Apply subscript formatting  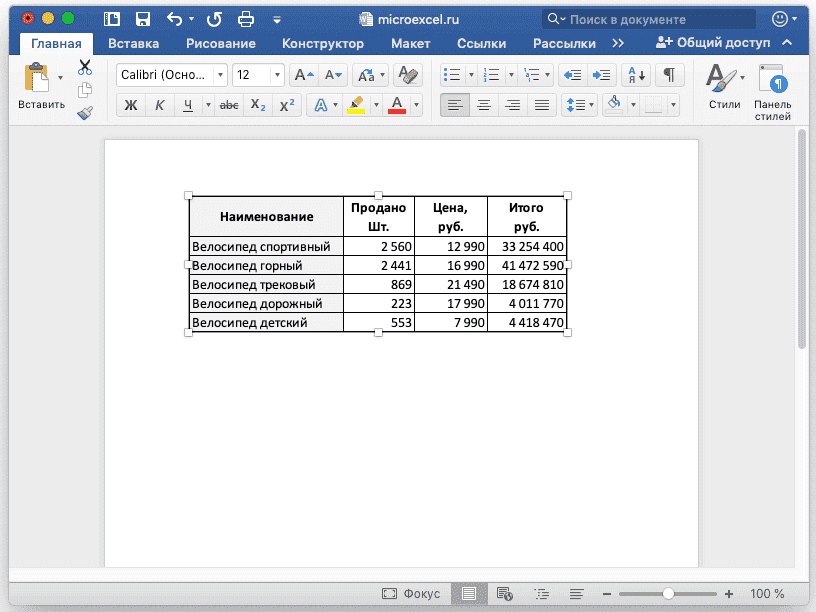click(x=257, y=105)
